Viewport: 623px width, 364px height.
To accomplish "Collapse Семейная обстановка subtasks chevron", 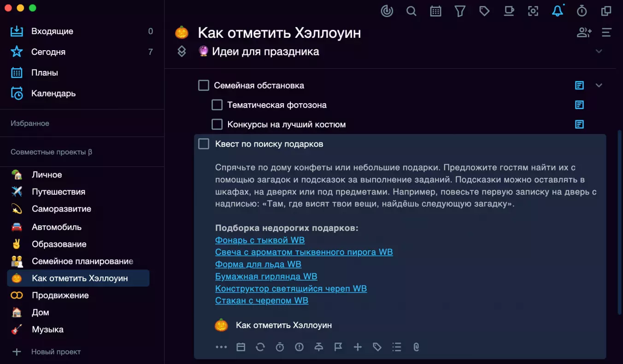I will (599, 85).
